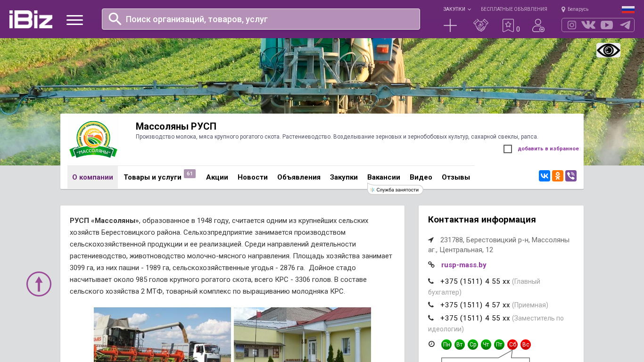Image resolution: width=644 pixels, height=362 pixels.
Task: Share the company page on Odnoklassniki
Action: (558, 176)
